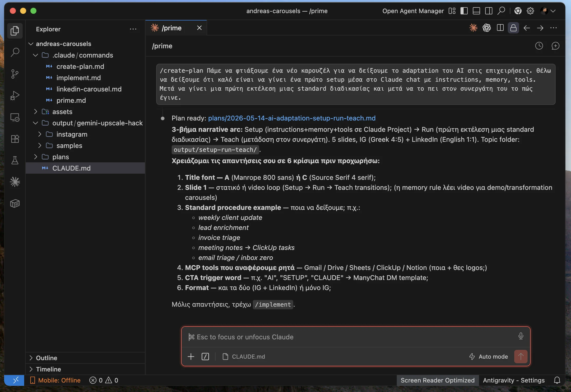Toggle Auto mode in Claude input

[489, 357]
